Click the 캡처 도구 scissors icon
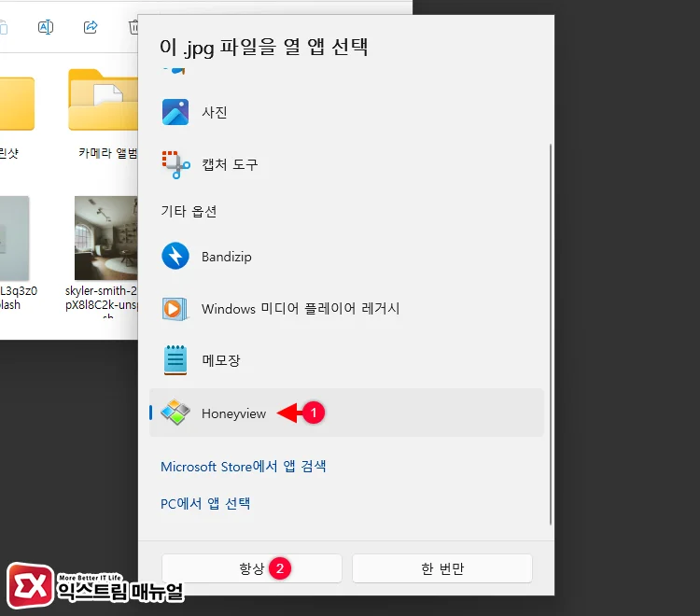Screen dimensions: 700x616 coord(175,164)
